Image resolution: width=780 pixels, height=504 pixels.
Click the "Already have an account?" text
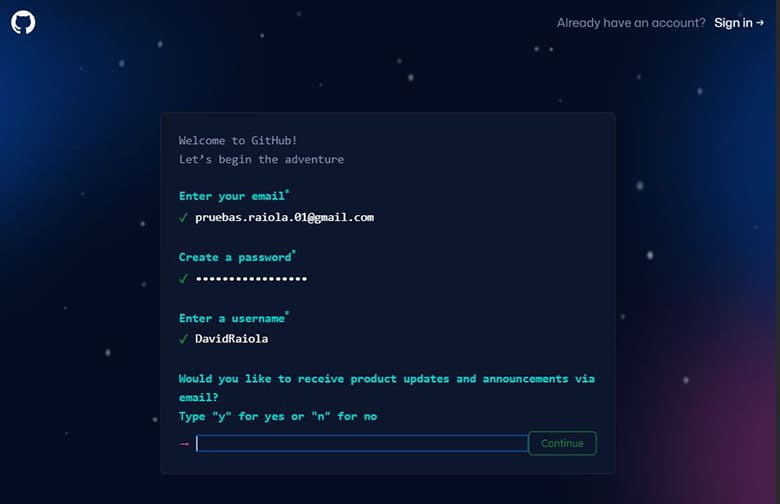(631, 23)
